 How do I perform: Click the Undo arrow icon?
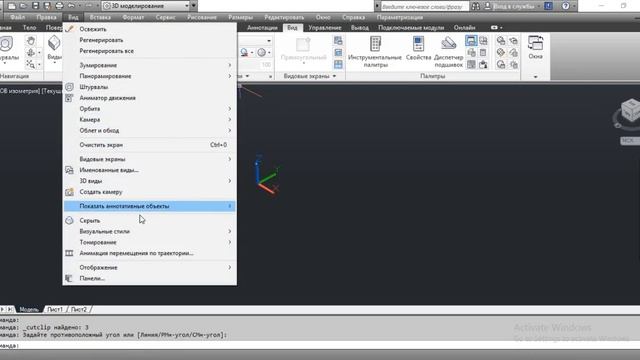pos(71,6)
